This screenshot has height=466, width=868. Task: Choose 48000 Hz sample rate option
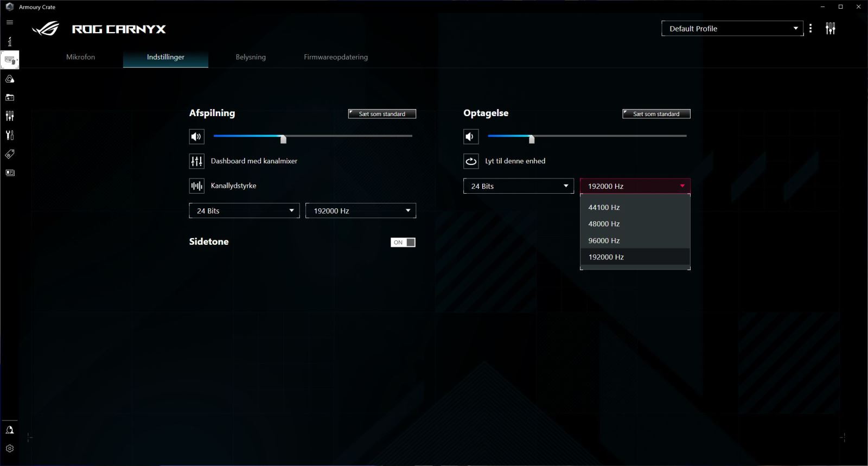635,224
